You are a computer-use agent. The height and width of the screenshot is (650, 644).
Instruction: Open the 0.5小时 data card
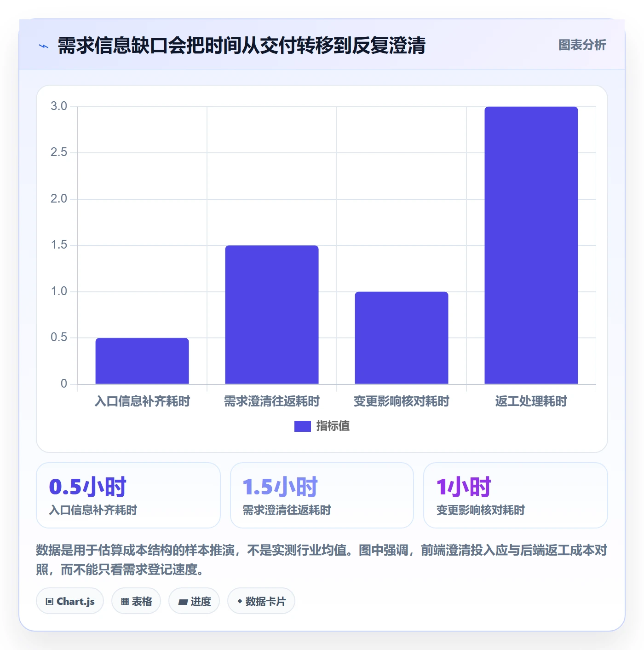point(128,495)
